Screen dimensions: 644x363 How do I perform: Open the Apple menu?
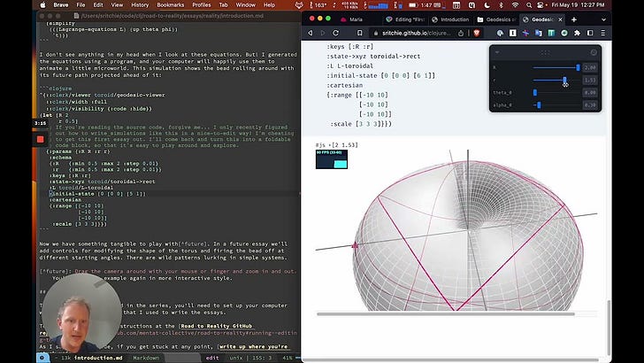[x=42, y=5]
